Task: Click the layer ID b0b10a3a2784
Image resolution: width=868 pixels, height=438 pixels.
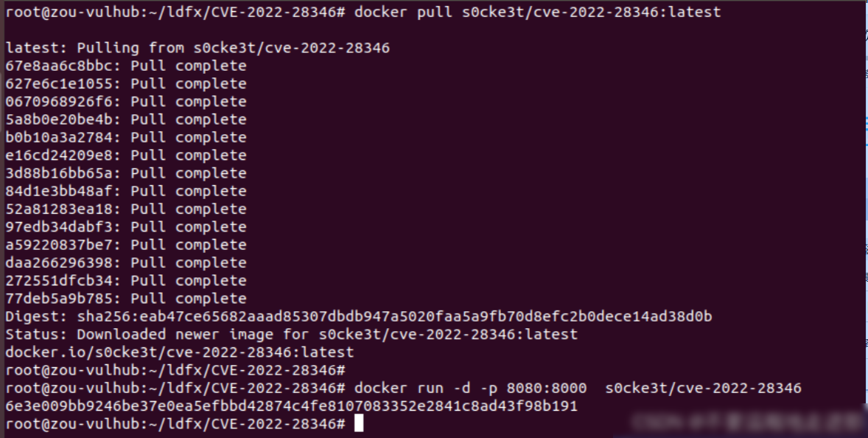Action: point(62,137)
